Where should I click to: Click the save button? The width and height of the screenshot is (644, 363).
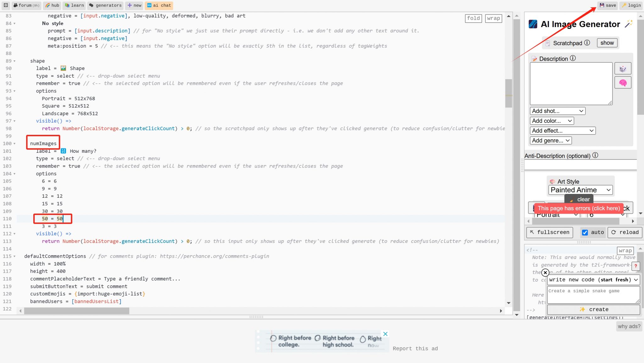pyautogui.click(x=608, y=5)
